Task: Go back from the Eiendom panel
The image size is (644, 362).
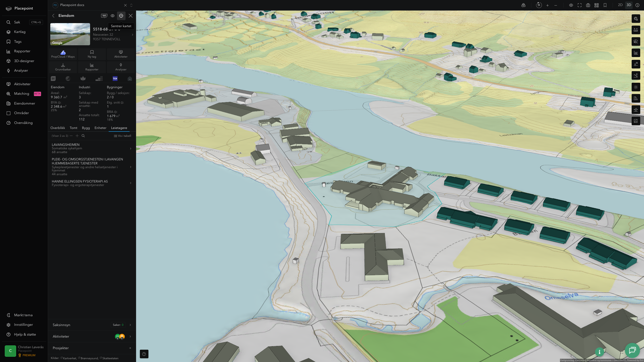Action: click(53, 16)
